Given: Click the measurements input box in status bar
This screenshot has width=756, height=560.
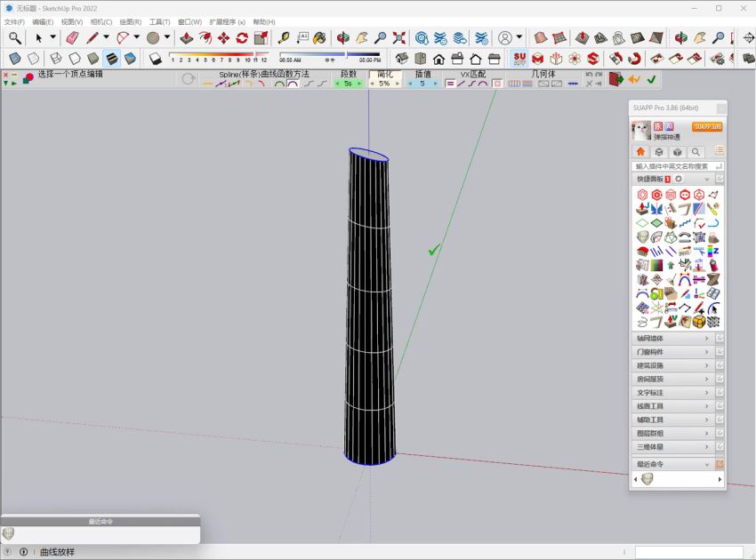Looking at the screenshot, I should pos(689,552).
